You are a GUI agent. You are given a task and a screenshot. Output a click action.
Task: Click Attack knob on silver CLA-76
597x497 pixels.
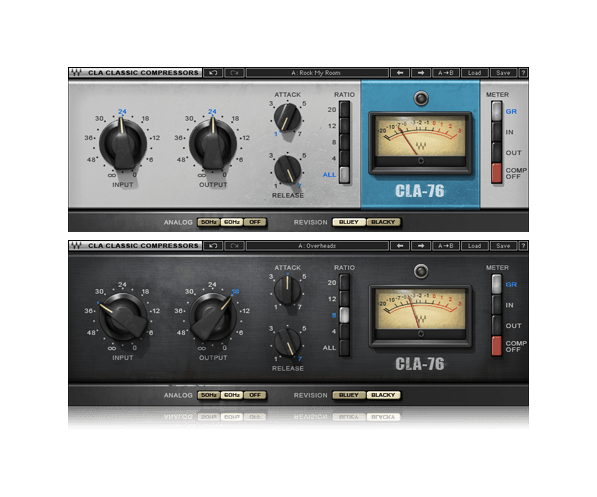pyautogui.click(x=287, y=118)
